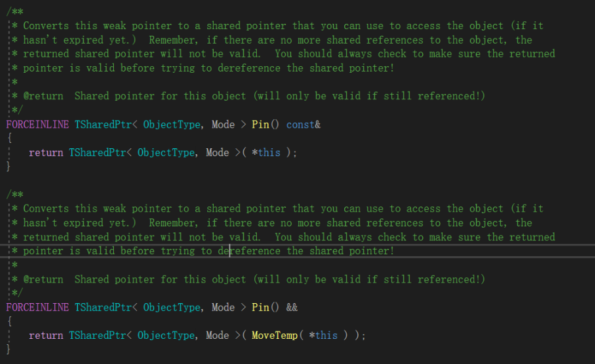Screen dimensions: 595x364
Task: Click Pin in the const& overload declaration
Action: click(x=260, y=124)
